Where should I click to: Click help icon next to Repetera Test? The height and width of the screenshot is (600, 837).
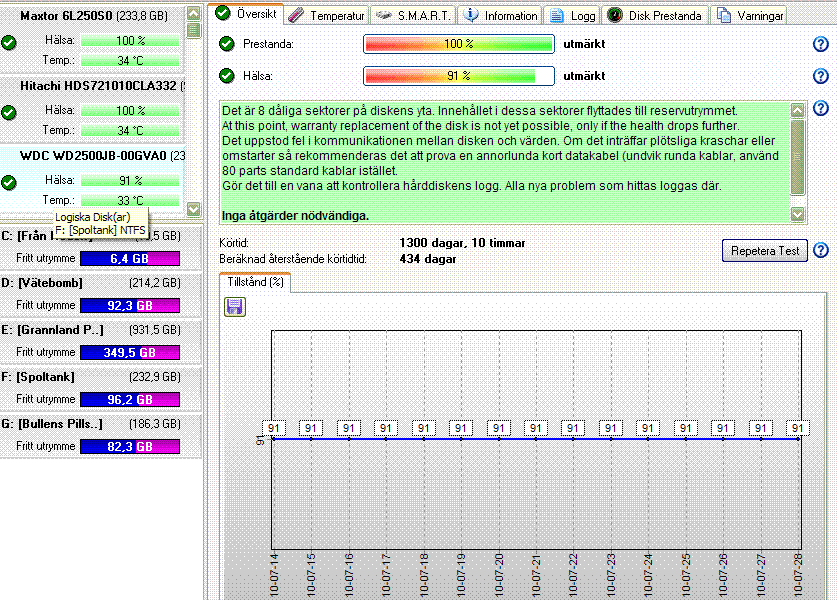click(820, 250)
